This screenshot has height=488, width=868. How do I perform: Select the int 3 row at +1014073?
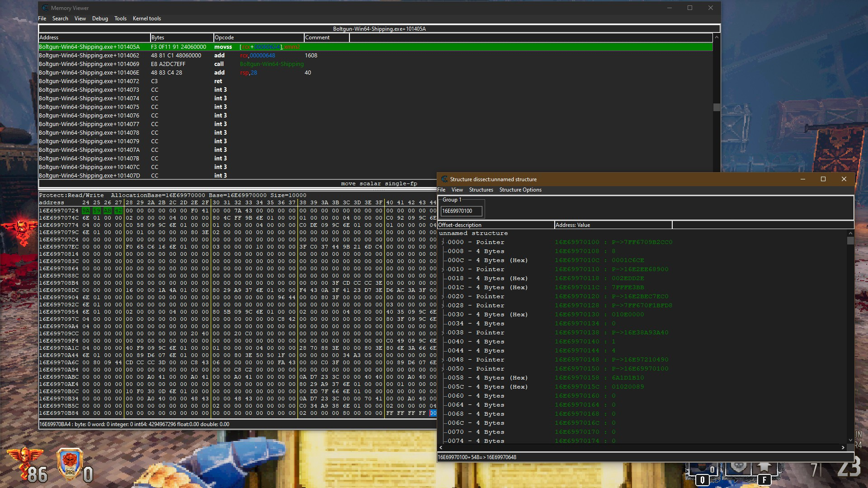click(x=375, y=90)
